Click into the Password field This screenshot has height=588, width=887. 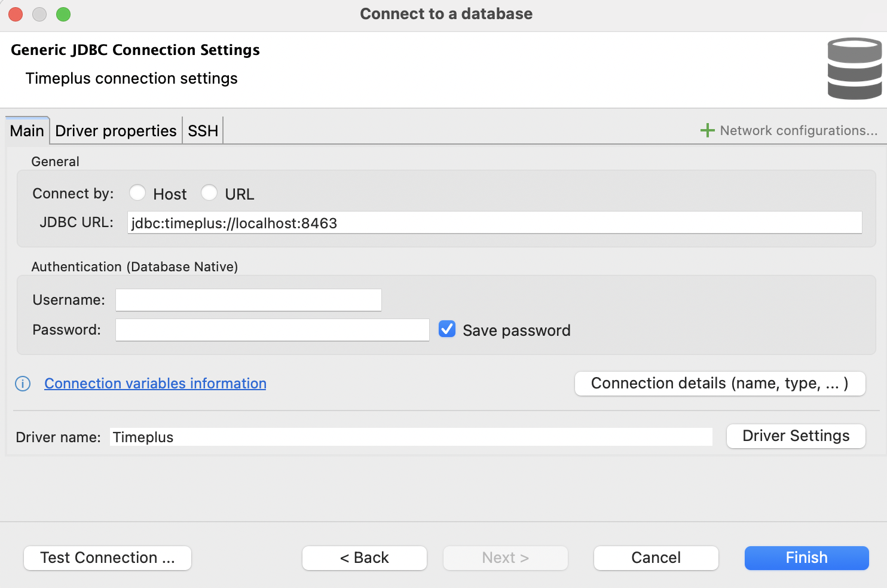click(272, 330)
